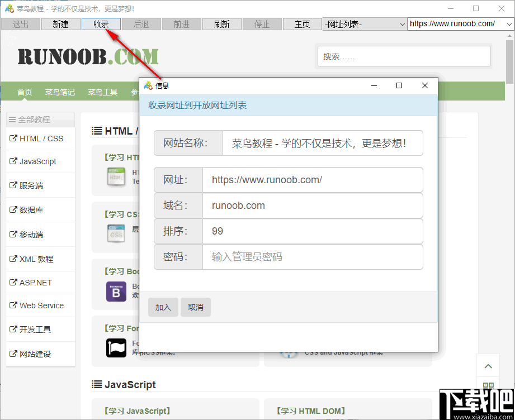Screen dimensions: 515x420
Task: Focus the 搜索 search box
Action: tap(404, 56)
